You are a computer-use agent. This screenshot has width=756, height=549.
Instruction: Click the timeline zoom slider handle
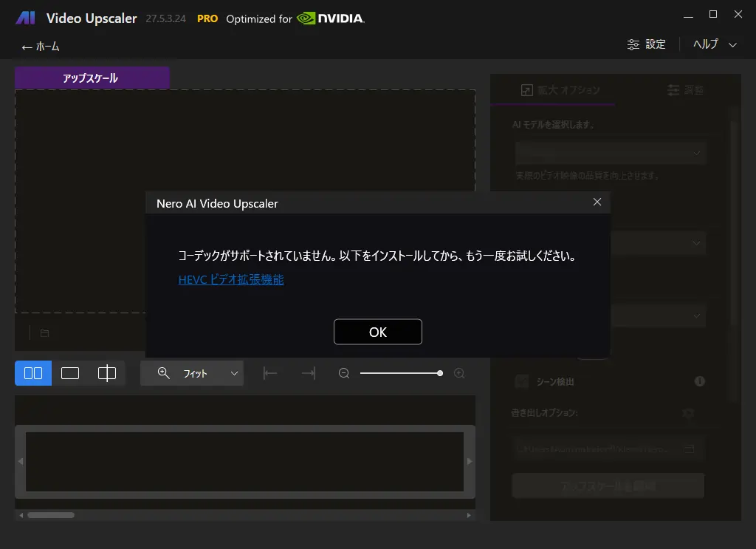coord(440,374)
